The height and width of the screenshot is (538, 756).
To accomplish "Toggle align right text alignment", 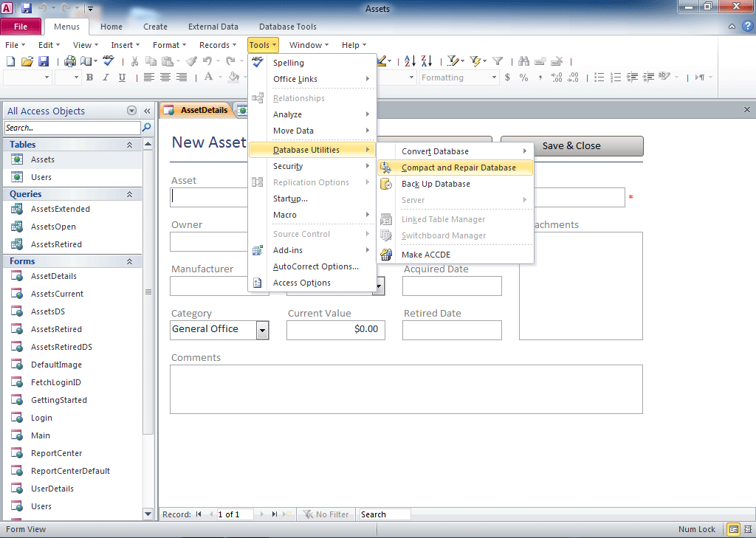I will pos(182,77).
